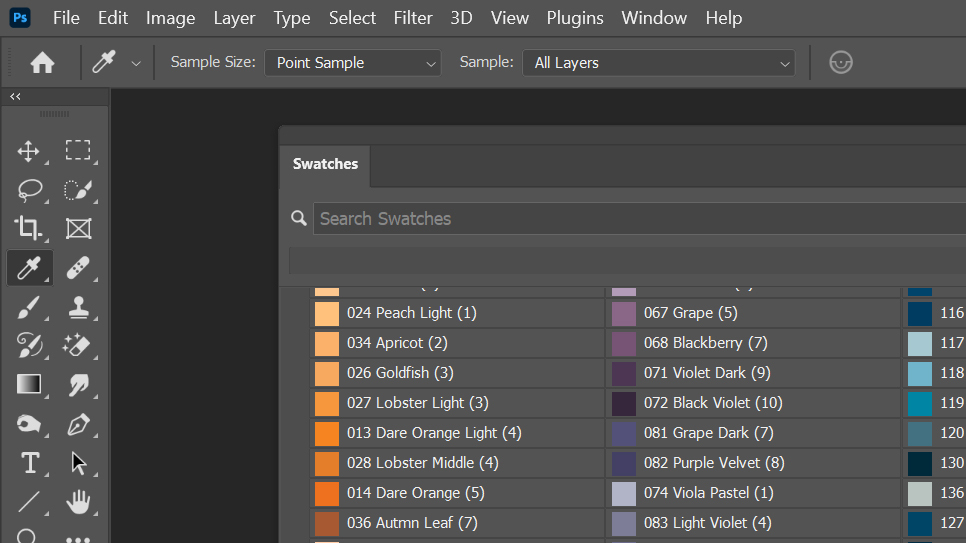
Task: Select the Move tool
Action: click(29, 152)
